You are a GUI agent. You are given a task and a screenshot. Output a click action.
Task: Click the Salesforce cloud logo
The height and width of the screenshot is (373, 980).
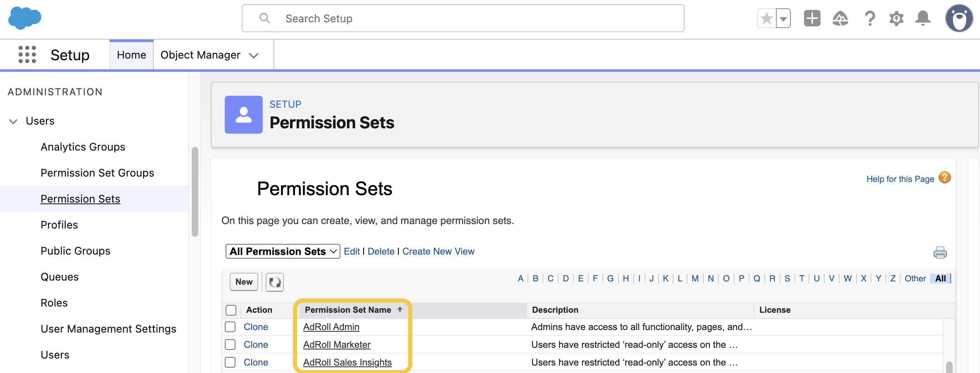[x=25, y=18]
